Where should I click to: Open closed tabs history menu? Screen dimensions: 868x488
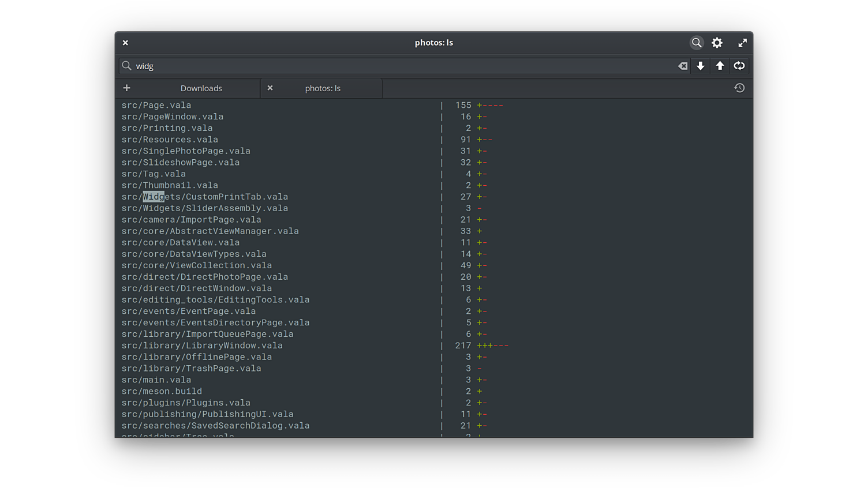tap(739, 88)
